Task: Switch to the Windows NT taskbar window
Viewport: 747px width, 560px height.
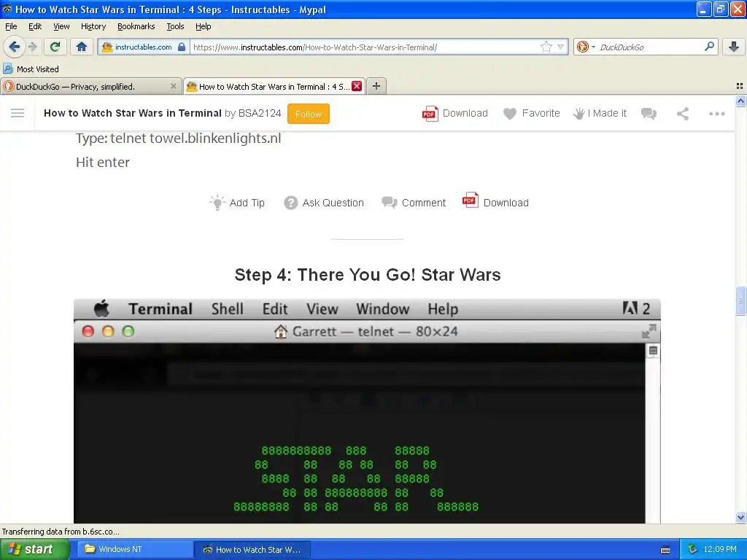Action: point(135,549)
